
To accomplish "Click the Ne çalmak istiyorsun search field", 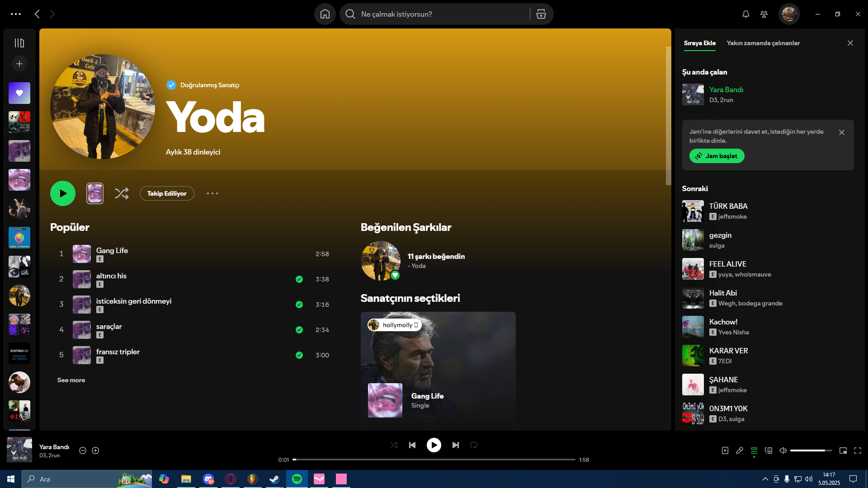I will coord(434,14).
